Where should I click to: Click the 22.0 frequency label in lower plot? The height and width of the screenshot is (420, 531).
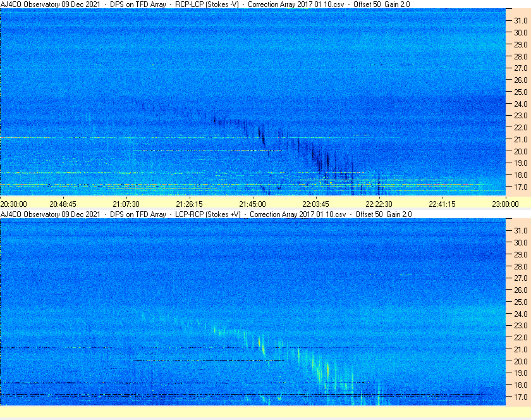click(x=521, y=337)
